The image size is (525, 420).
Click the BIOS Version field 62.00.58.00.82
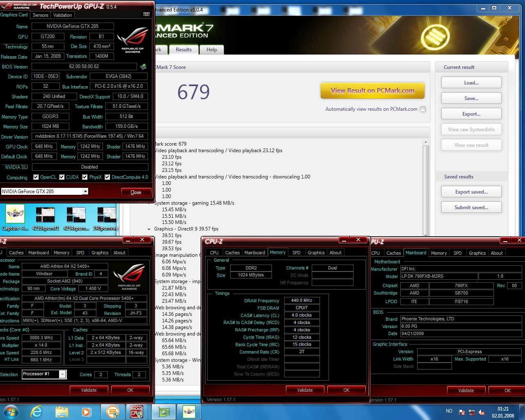click(x=84, y=66)
